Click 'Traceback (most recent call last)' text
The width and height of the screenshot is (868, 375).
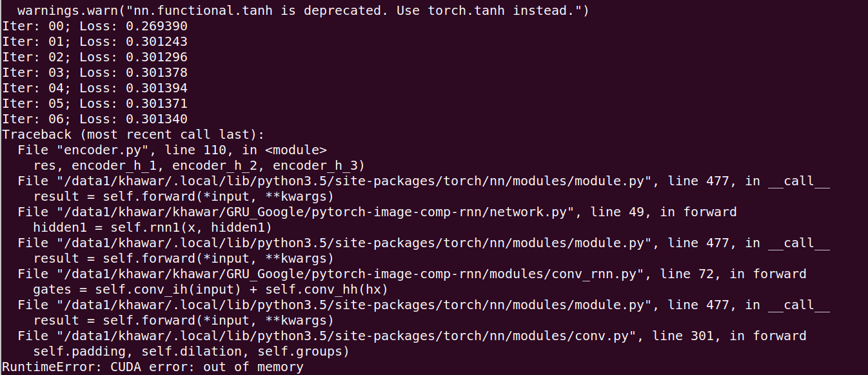click(x=133, y=135)
